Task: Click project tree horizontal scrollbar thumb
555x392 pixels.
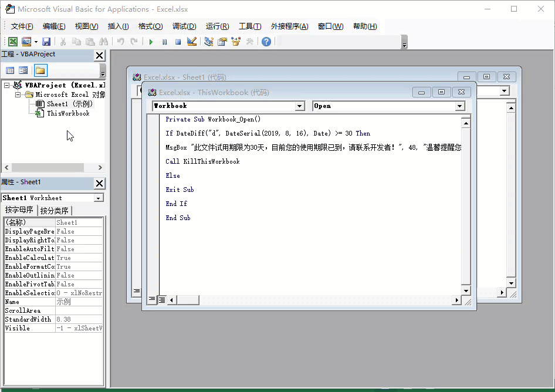Action: click(x=48, y=167)
